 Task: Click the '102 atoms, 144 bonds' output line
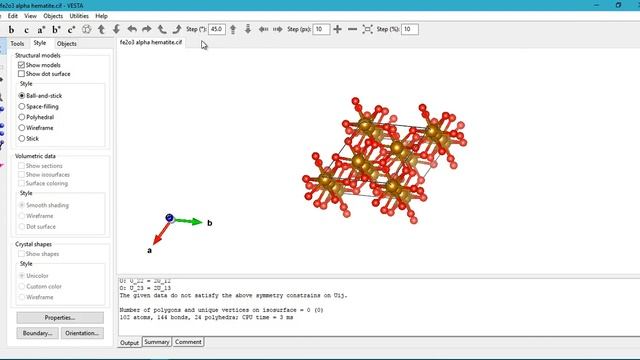pyautogui.click(x=207, y=317)
